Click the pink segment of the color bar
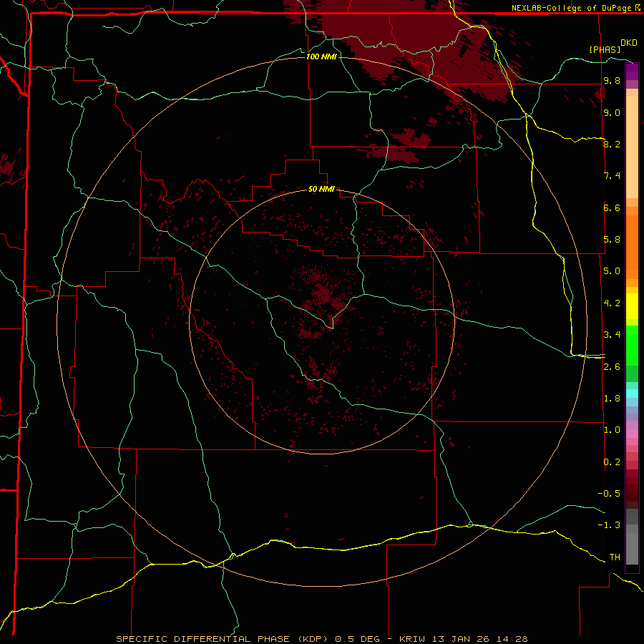 tap(632, 434)
